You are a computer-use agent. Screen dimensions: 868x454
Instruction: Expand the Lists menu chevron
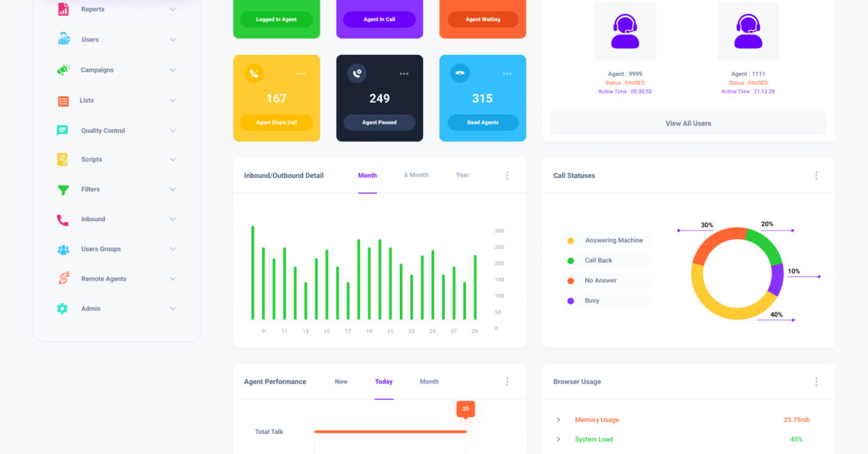click(x=173, y=100)
